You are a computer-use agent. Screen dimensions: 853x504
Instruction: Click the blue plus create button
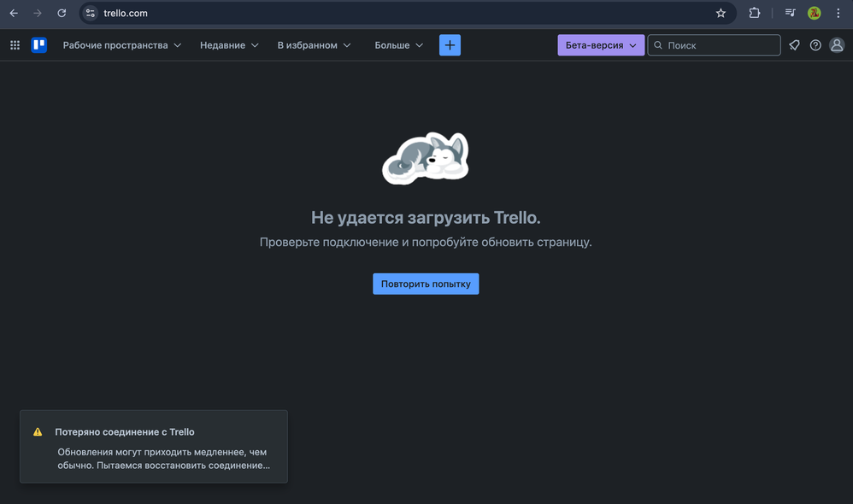[x=450, y=45]
